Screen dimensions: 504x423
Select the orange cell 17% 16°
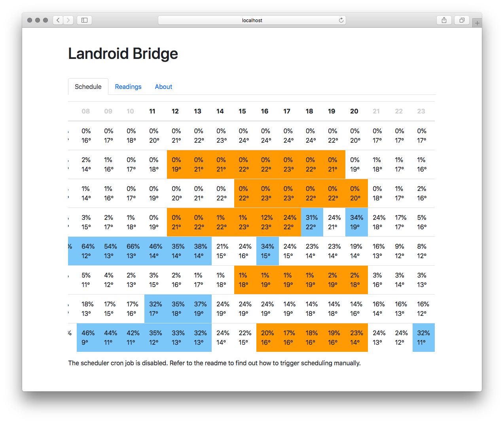click(x=290, y=338)
